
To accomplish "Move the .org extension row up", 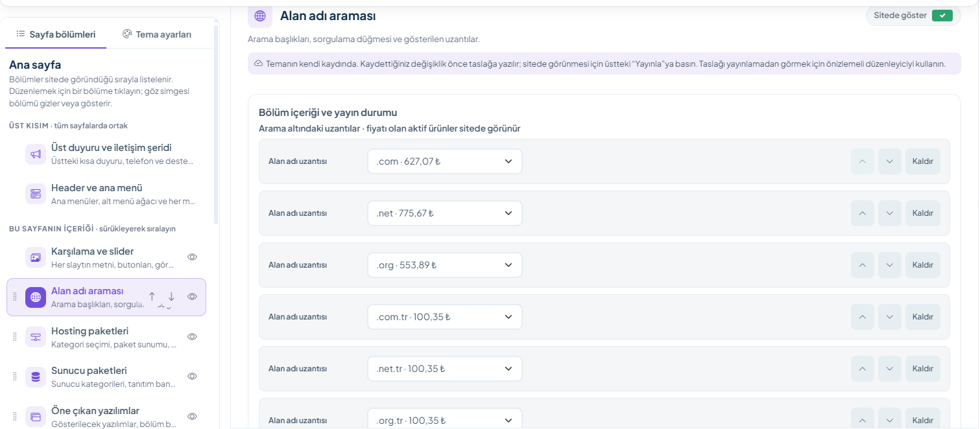I will 862,265.
